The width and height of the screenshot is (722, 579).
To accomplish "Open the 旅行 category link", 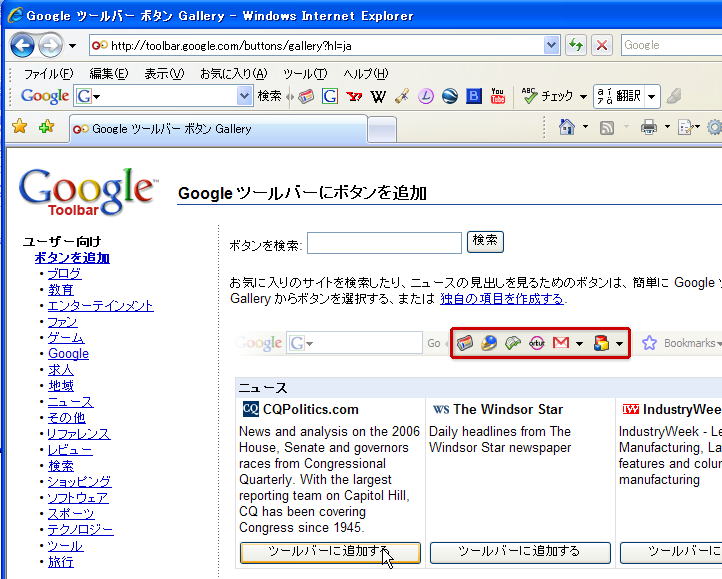I will [61, 561].
